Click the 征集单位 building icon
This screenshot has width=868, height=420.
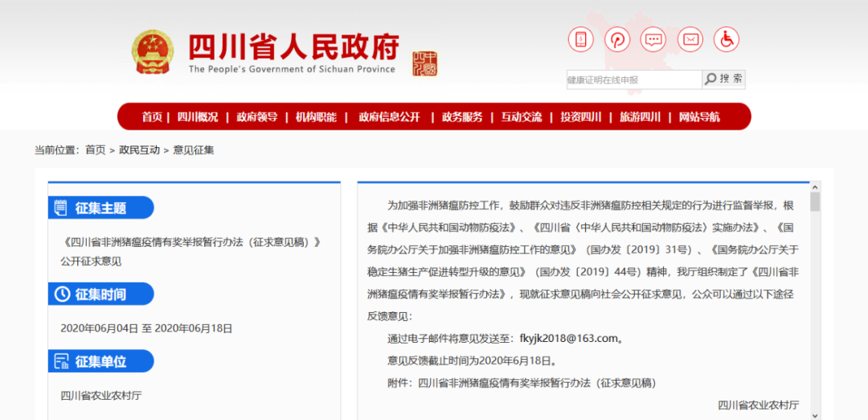[x=61, y=362]
